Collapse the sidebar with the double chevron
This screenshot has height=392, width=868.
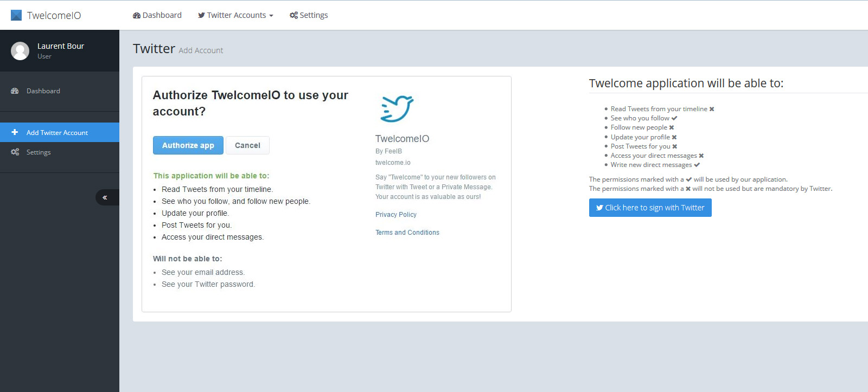(x=106, y=197)
